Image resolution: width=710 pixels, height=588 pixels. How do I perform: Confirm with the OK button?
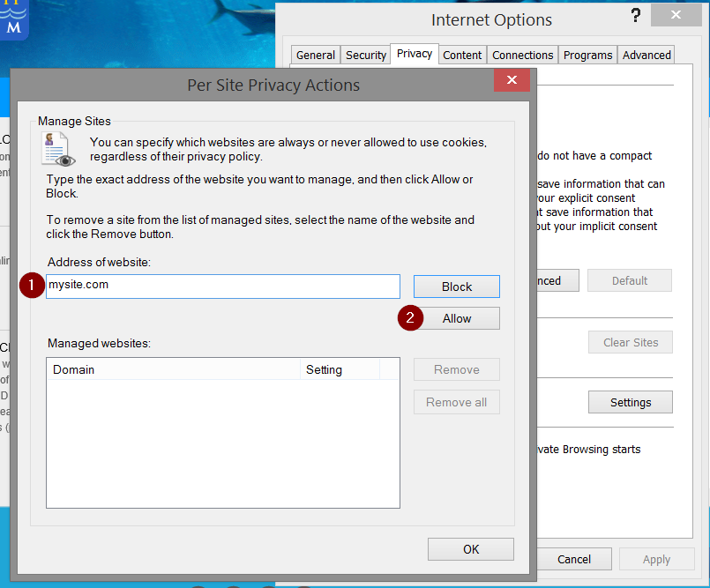tap(471, 549)
